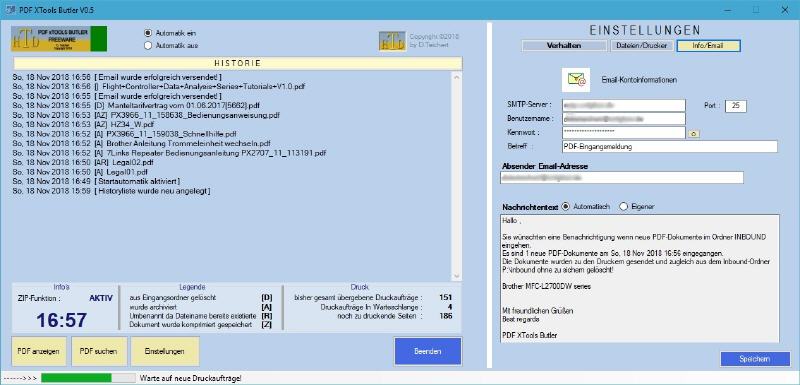Switch to the Info/Email tab
The height and width of the screenshot is (385, 800).
pos(708,45)
